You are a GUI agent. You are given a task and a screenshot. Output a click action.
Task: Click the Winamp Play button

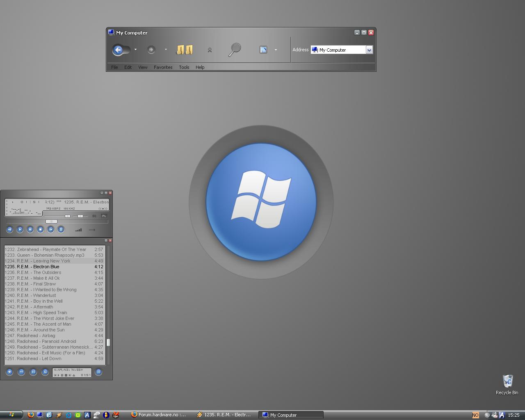pyautogui.click(x=20, y=230)
